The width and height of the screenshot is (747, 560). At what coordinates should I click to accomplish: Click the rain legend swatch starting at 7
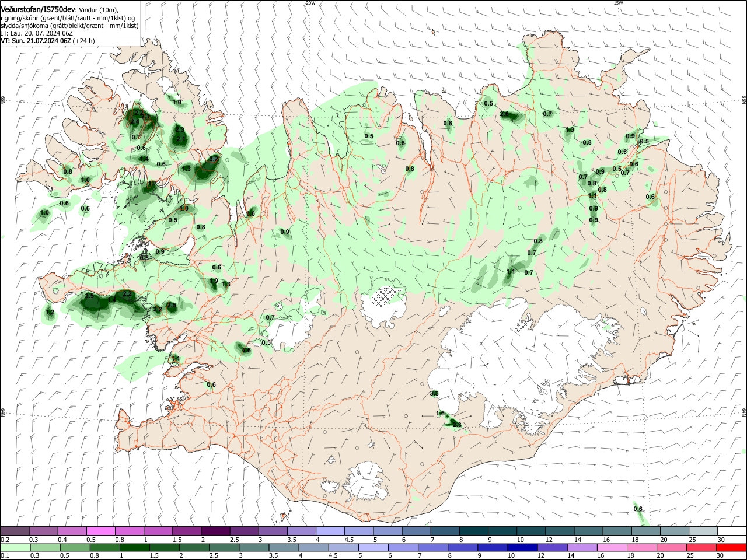point(433,548)
